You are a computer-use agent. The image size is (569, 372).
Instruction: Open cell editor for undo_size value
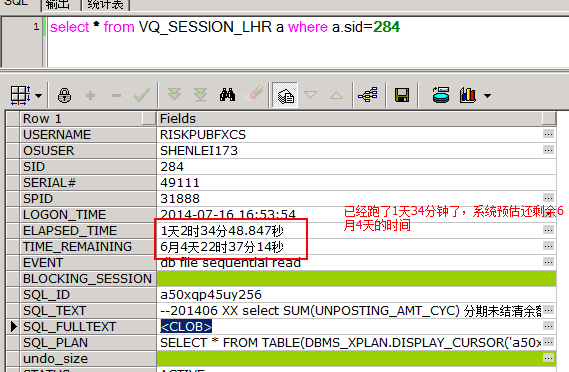tap(548, 358)
